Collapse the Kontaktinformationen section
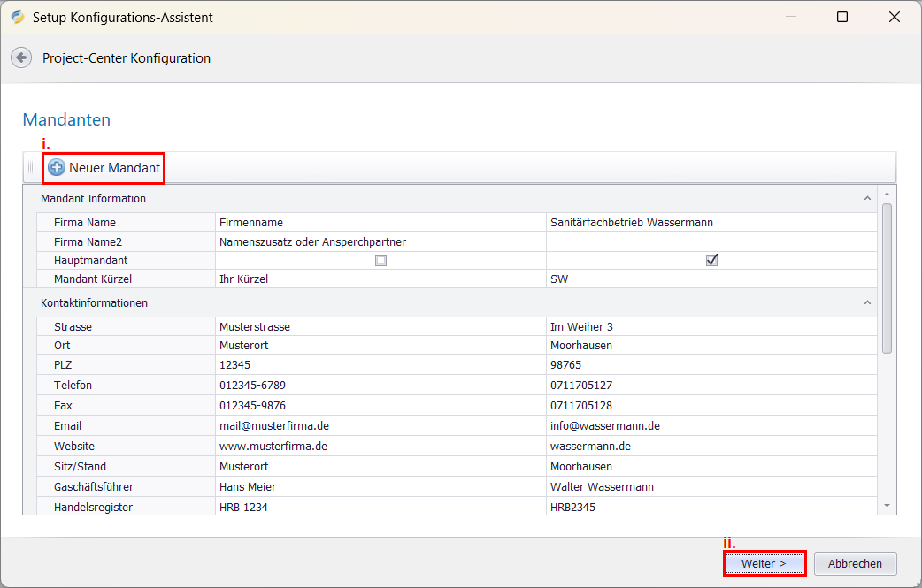This screenshot has height=588, width=922. click(867, 303)
